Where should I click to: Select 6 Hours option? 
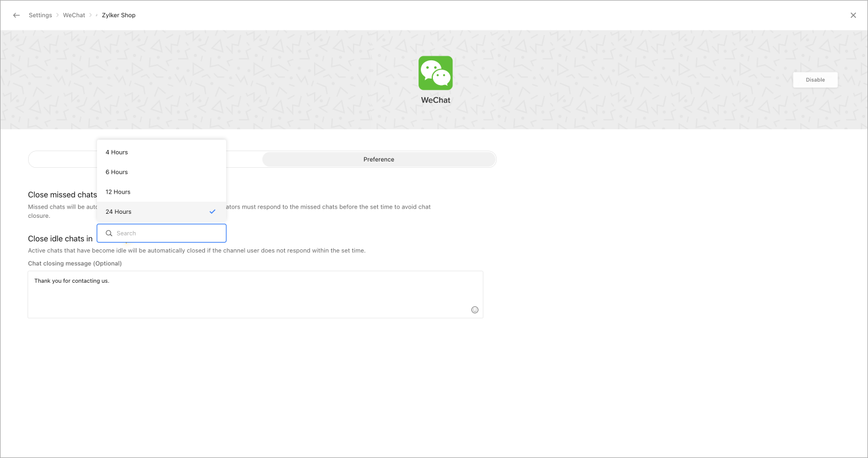point(161,172)
